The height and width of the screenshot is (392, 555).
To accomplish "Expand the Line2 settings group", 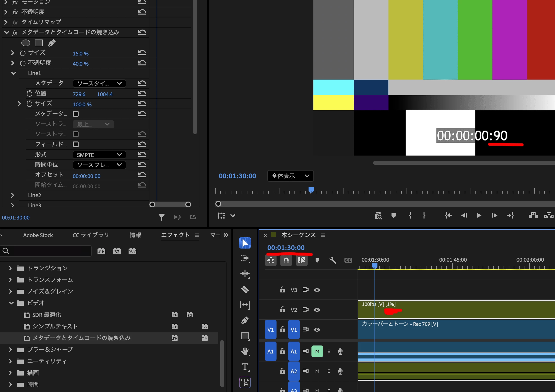I will 13,195.
